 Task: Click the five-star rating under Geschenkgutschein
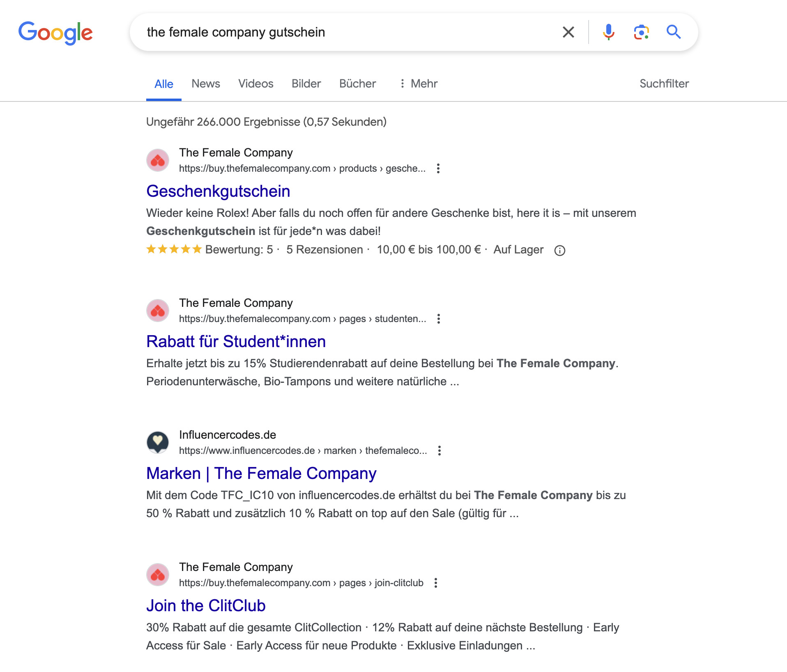[x=173, y=249]
